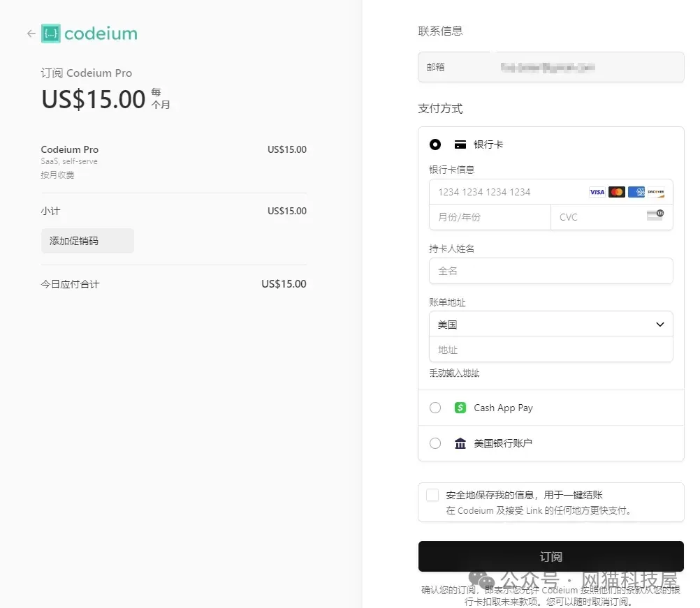Enable the save info for one-click checkout checkbox

[x=432, y=496]
